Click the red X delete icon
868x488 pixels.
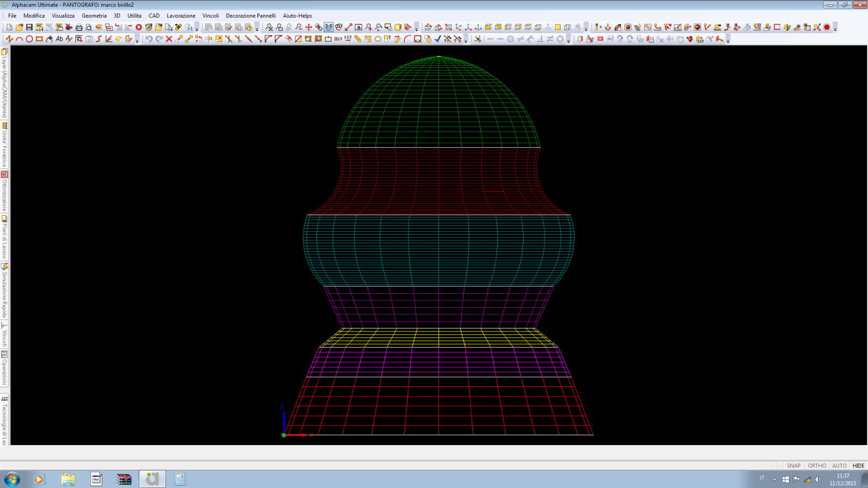click(x=169, y=39)
